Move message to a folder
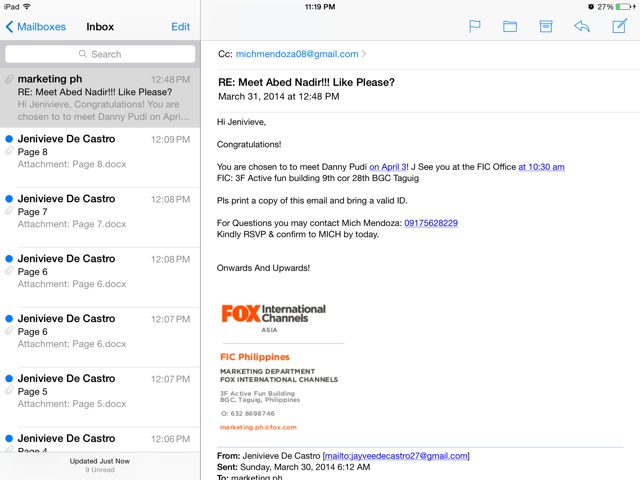 [510, 27]
